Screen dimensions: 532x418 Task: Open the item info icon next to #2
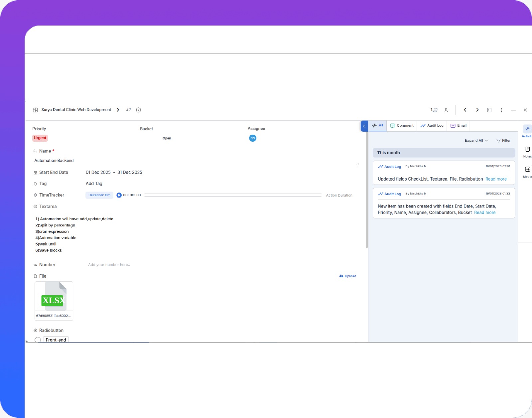pyautogui.click(x=139, y=110)
